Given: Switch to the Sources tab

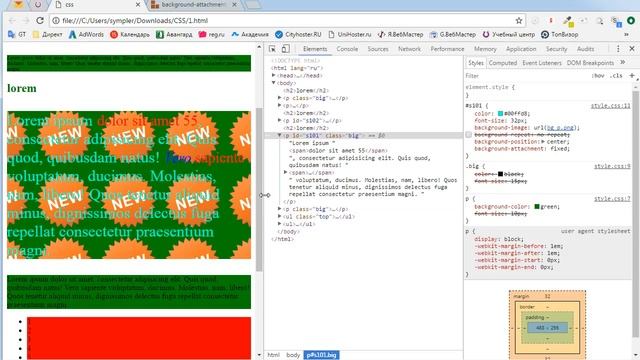Looking at the screenshot, I should 378,49.
